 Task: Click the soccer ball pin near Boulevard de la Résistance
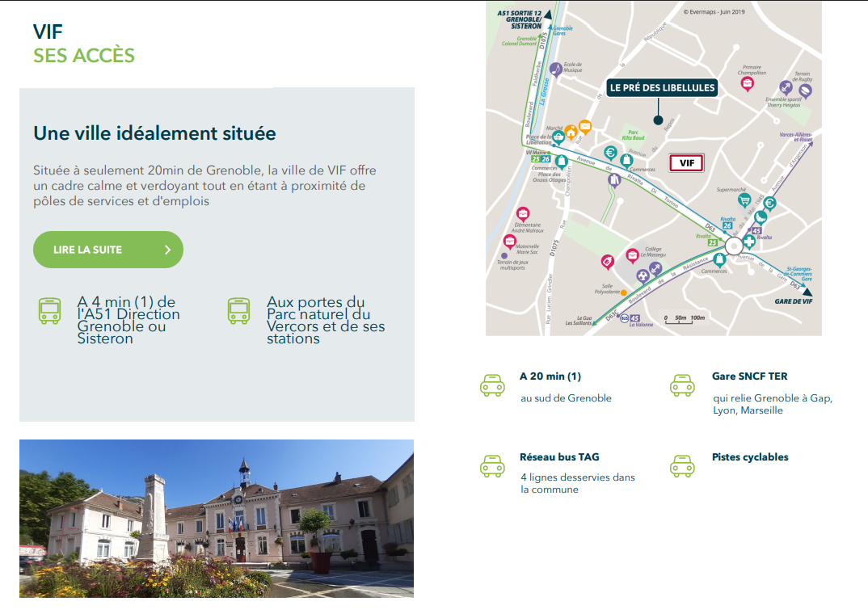(643, 275)
